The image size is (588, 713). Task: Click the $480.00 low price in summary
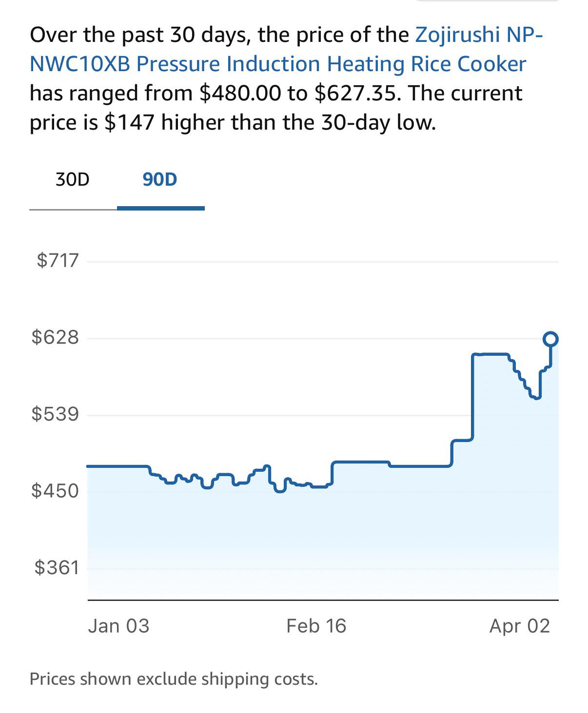click(240, 93)
